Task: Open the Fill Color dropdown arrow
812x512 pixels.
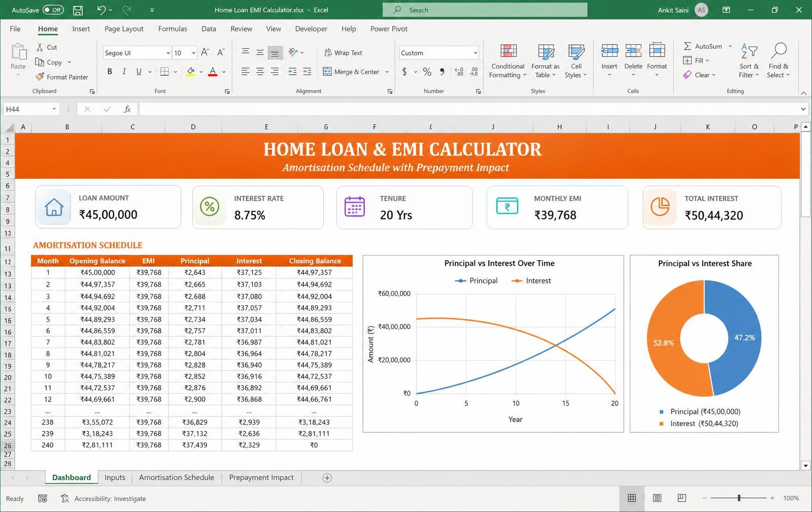Action: [201, 72]
